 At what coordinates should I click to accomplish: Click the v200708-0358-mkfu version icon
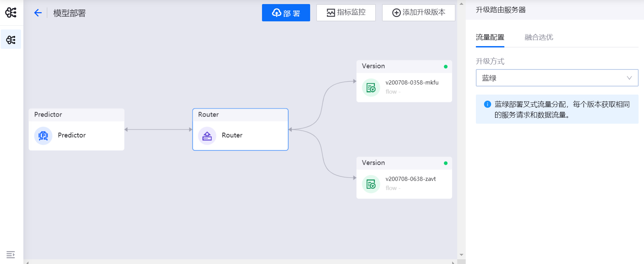pos(371,88)
